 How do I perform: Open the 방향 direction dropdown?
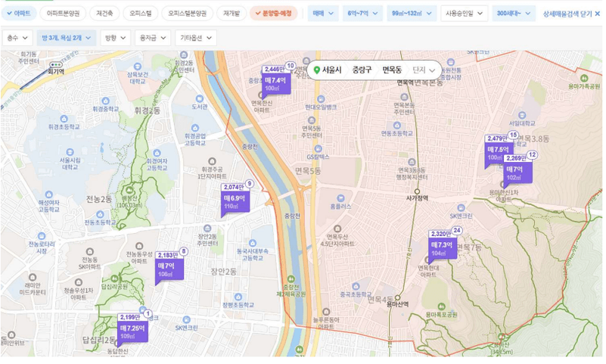pyautogui.click(x=115, y=38)
